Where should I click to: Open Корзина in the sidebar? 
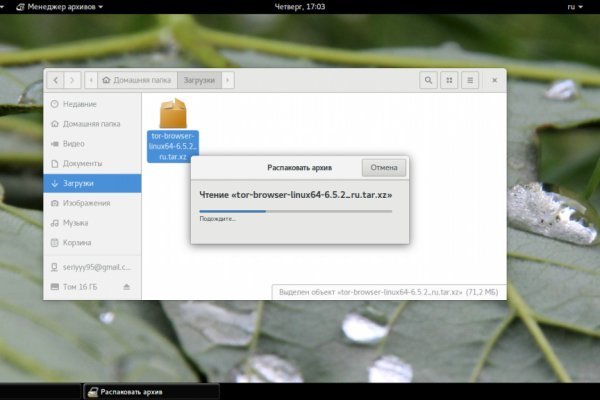coord(77,242)
